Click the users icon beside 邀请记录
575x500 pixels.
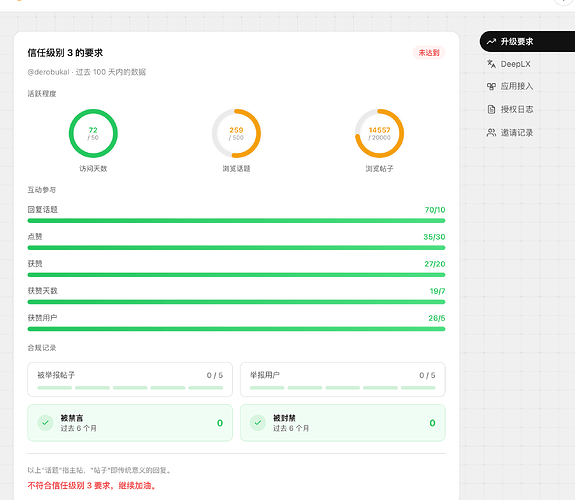pyautogui.click(x=491, y=132)
